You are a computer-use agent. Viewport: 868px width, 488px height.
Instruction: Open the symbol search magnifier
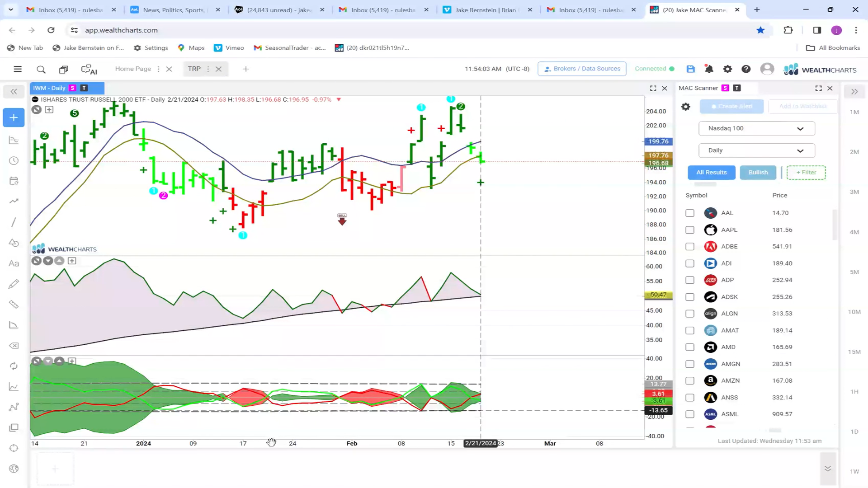pos(41,69)
